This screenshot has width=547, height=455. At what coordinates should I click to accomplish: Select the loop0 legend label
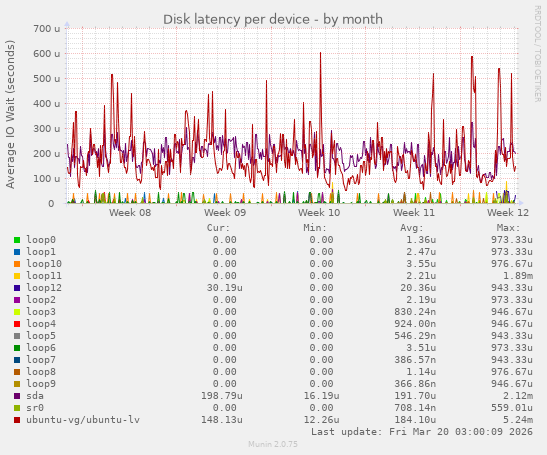click(41, 240)
